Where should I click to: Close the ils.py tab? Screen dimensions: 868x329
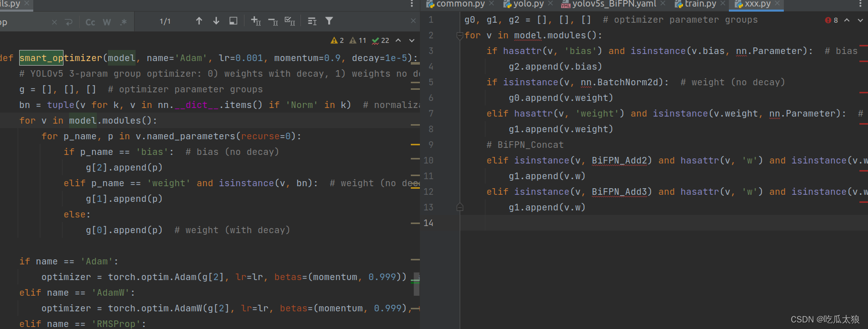[27, 4]
